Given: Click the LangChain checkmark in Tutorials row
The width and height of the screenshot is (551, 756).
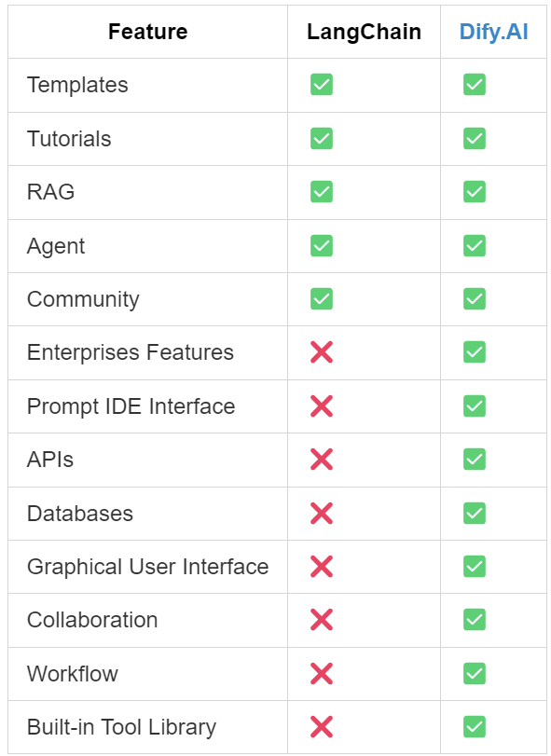Looking at the screenshot, I should [x=322, y=138].
